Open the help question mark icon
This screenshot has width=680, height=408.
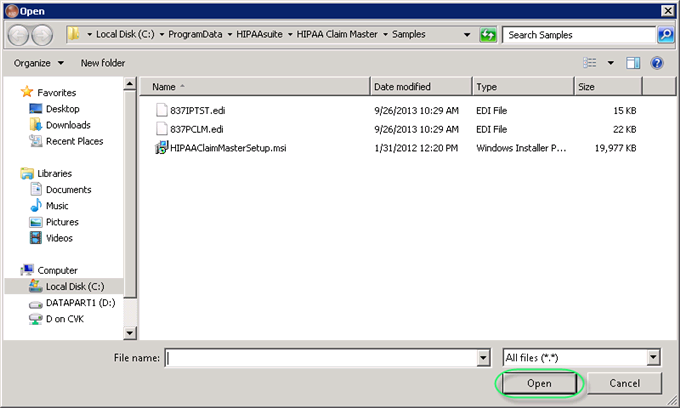pyautogui.click(x=657, y=63)
